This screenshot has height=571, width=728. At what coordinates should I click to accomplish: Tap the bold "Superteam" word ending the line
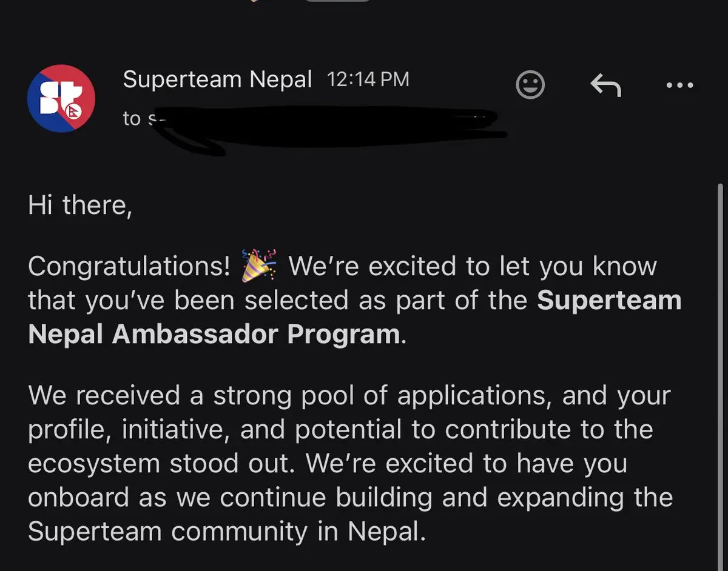click(x=608, y=301)
